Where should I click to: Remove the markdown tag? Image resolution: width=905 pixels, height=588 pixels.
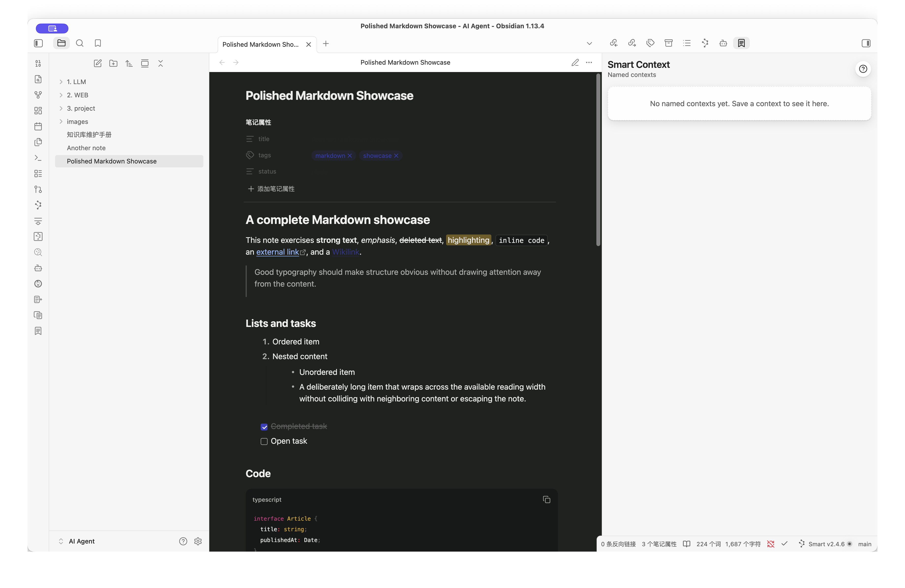(349, 155)
